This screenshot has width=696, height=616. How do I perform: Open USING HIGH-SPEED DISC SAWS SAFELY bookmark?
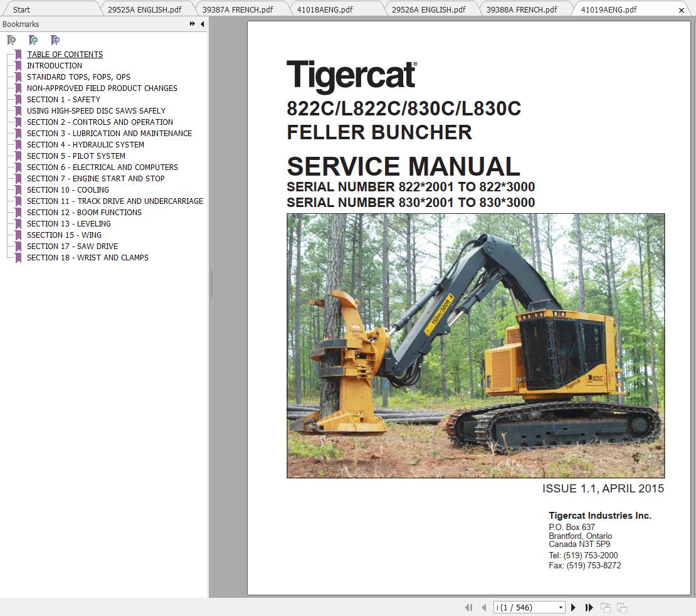click(97, 110)
